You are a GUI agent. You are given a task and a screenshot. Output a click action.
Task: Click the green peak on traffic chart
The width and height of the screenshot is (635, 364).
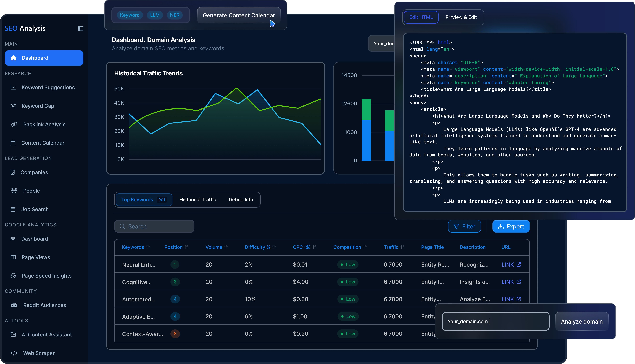236,88
